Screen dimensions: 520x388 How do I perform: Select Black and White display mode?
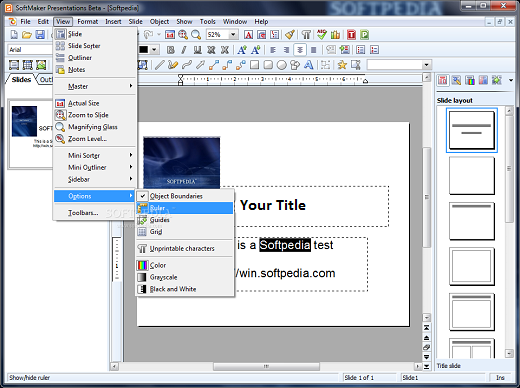coord(185,289)
